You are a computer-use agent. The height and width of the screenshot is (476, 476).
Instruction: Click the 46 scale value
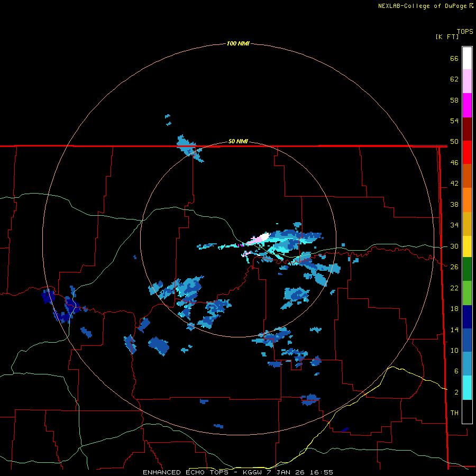(454, 163)
